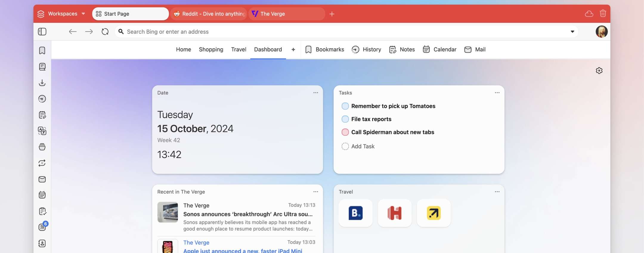Open Sonos Arc Ultra article headline

pos(248,214)
